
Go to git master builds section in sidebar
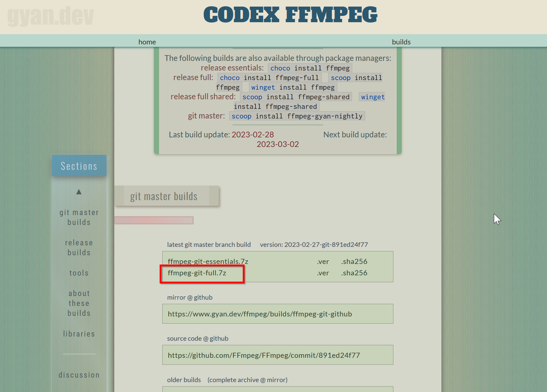[79, 217]
